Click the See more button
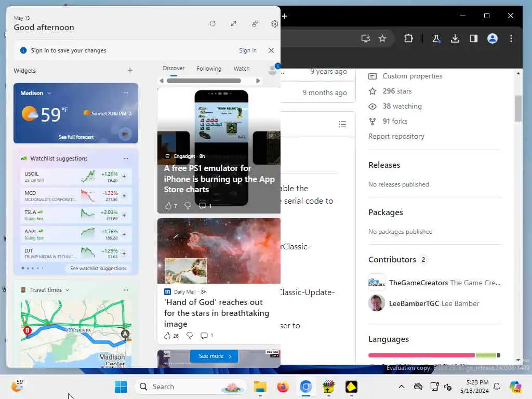This screenshot has height=399, width=532. pos(214,356)
